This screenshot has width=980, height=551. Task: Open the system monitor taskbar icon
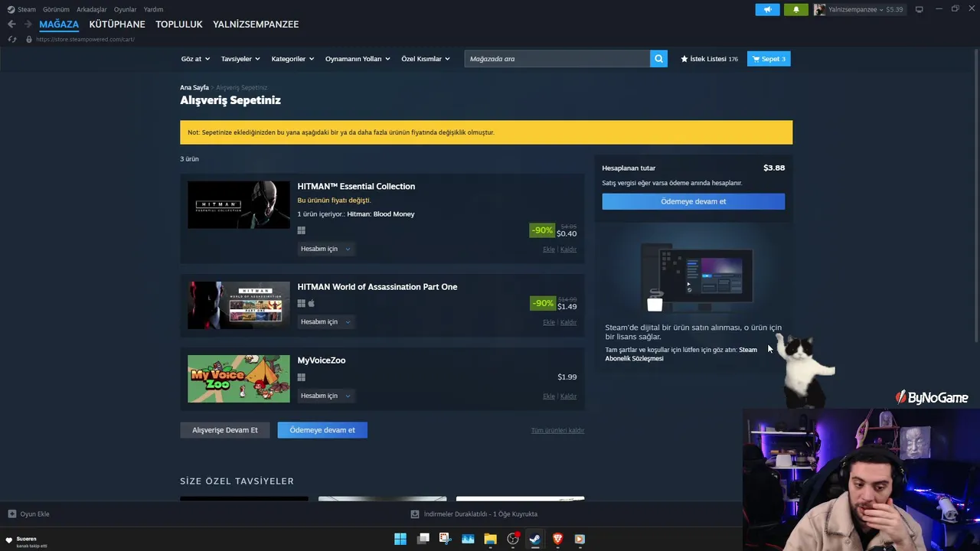click(468, 539)
